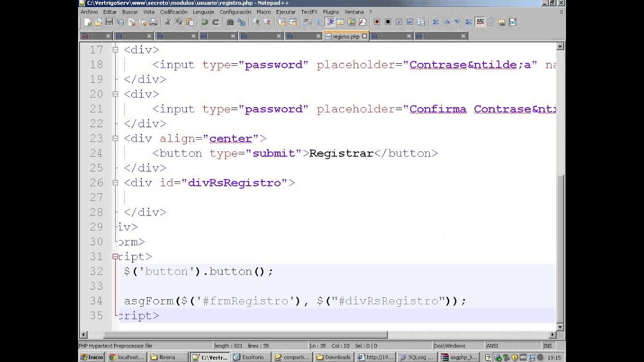Save the current file via floppy icon

109,22
